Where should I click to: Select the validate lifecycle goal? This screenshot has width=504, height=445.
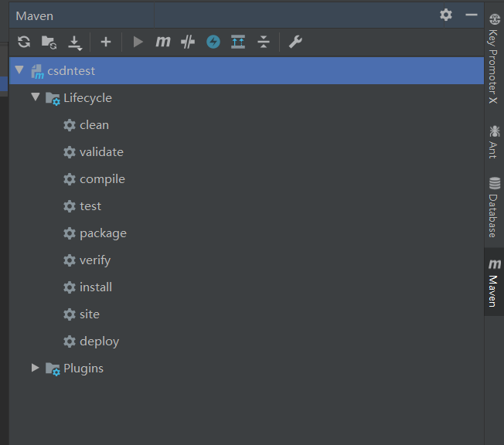pos(101,152)
